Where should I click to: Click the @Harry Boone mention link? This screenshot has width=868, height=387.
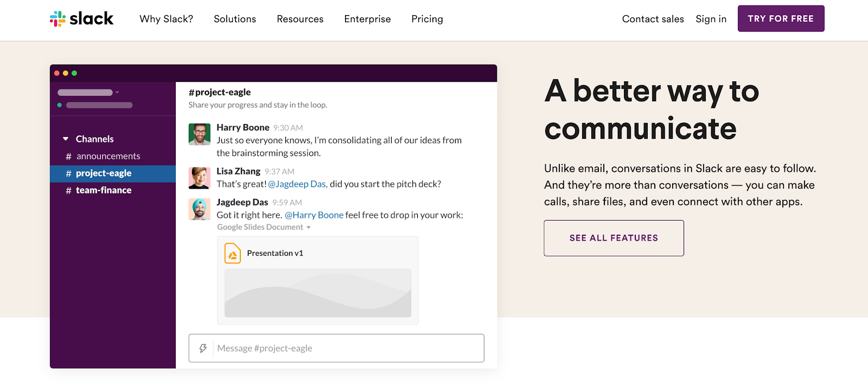click(x=314, y=215)
